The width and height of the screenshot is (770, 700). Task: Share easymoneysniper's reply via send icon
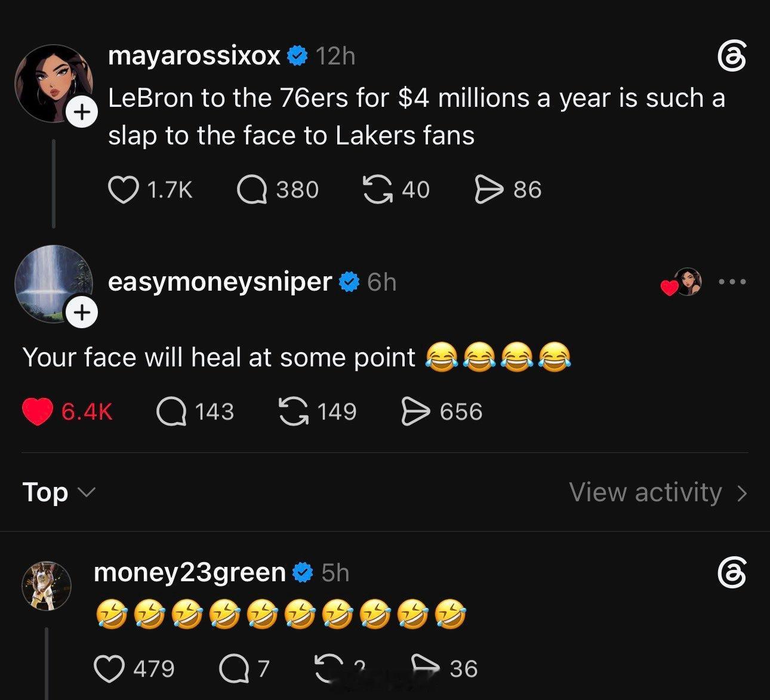[416, 412]
